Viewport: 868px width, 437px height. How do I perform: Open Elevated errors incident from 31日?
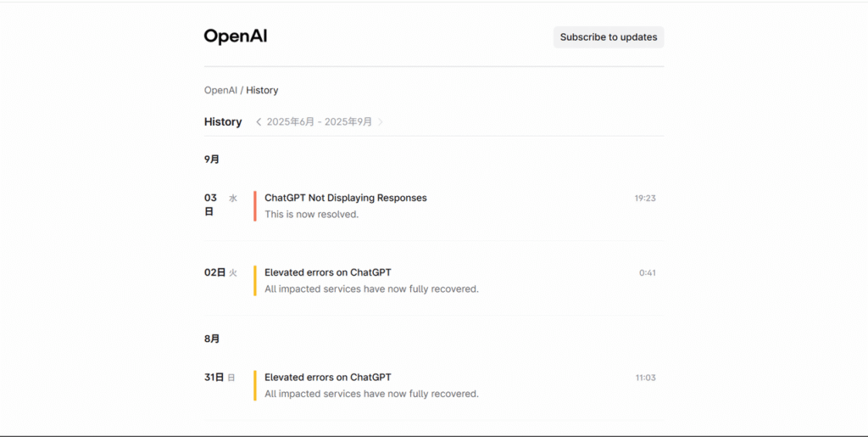328,378
